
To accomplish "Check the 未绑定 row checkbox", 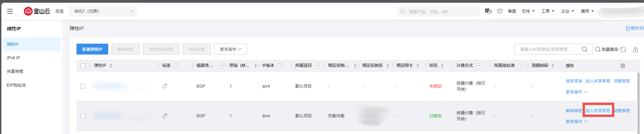I will point(83,86).
